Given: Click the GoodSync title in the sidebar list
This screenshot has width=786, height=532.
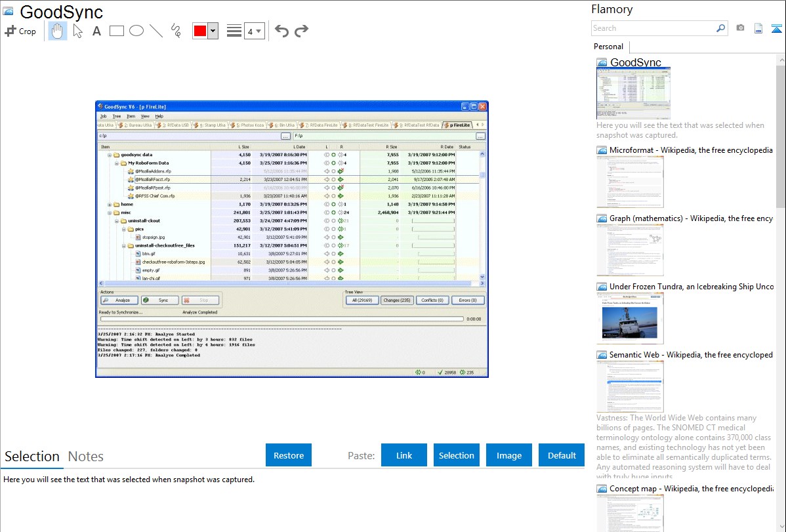Looking at the screenshot, I should [x=636, y=63].
